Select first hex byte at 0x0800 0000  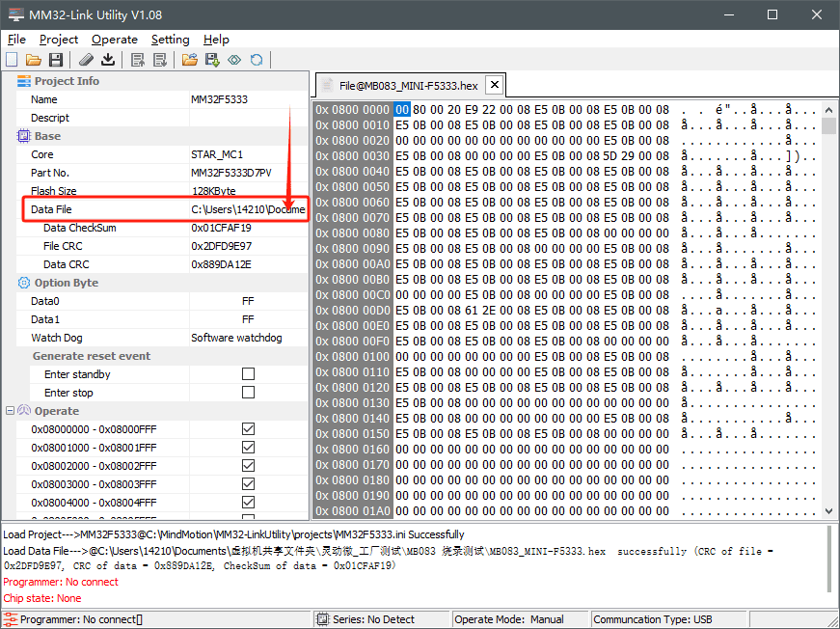402,110
